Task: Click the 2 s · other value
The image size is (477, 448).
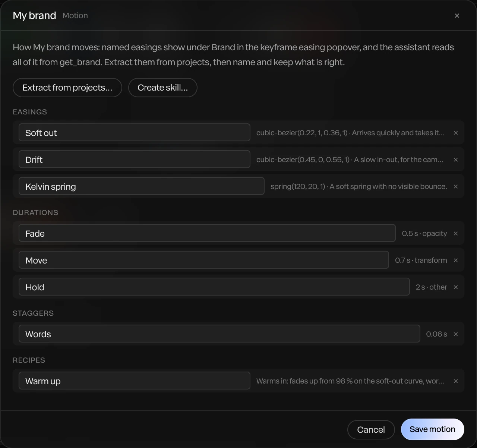Action: pos(432,287)
